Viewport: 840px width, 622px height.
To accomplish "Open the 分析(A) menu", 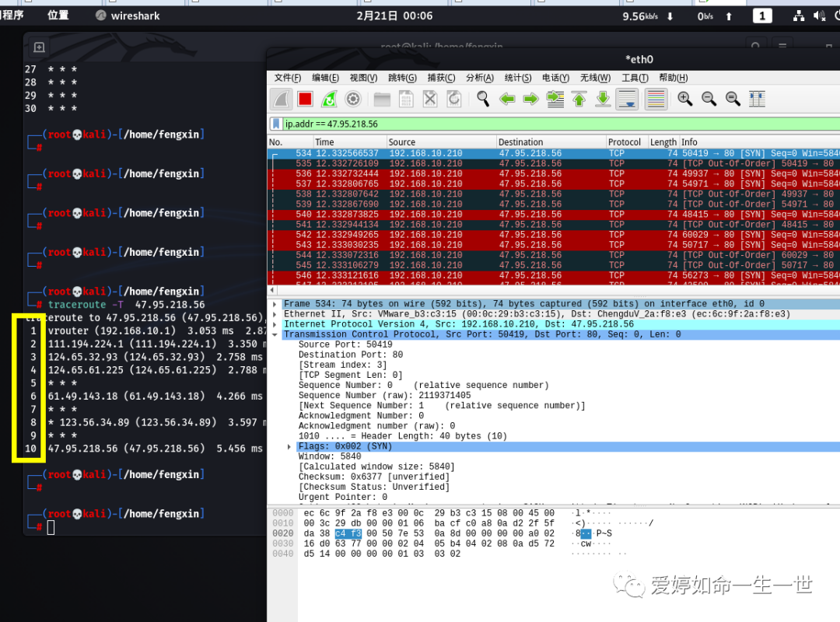I will (479, 78).
